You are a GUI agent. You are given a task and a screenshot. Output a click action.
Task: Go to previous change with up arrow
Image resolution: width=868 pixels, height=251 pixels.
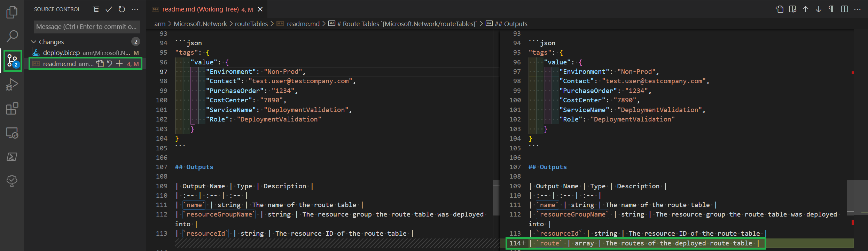click(806, 9)
